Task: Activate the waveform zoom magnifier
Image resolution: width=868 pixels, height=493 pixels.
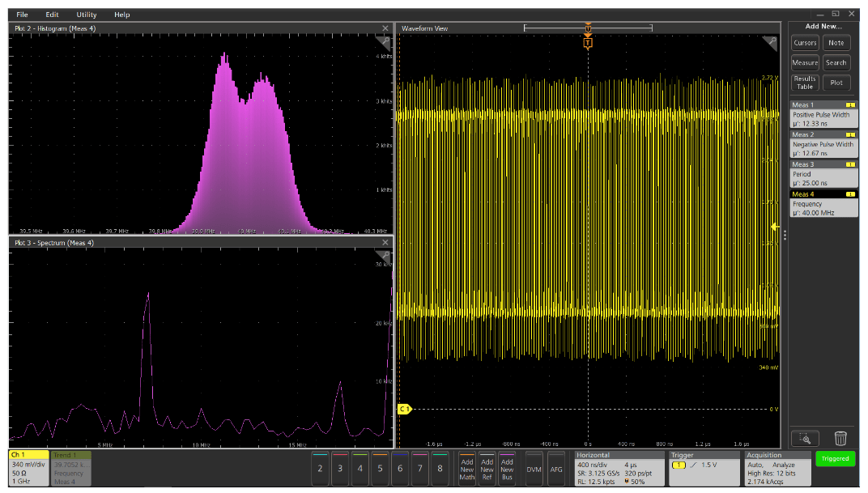Action: 806,438
